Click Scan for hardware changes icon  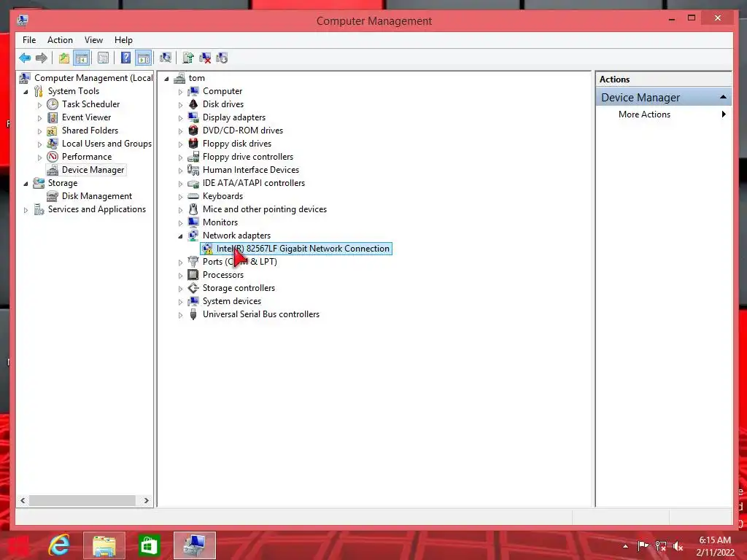coord(166,58)
